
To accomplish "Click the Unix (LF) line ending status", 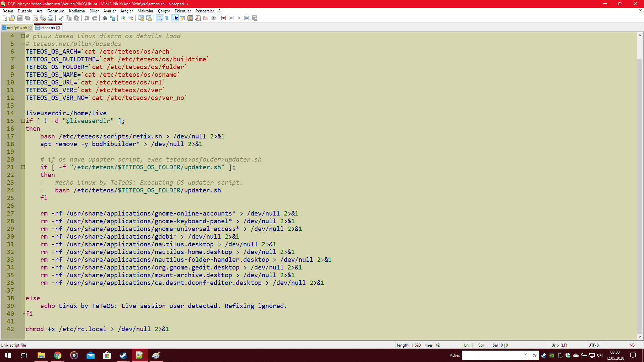I will pos(559,345).
